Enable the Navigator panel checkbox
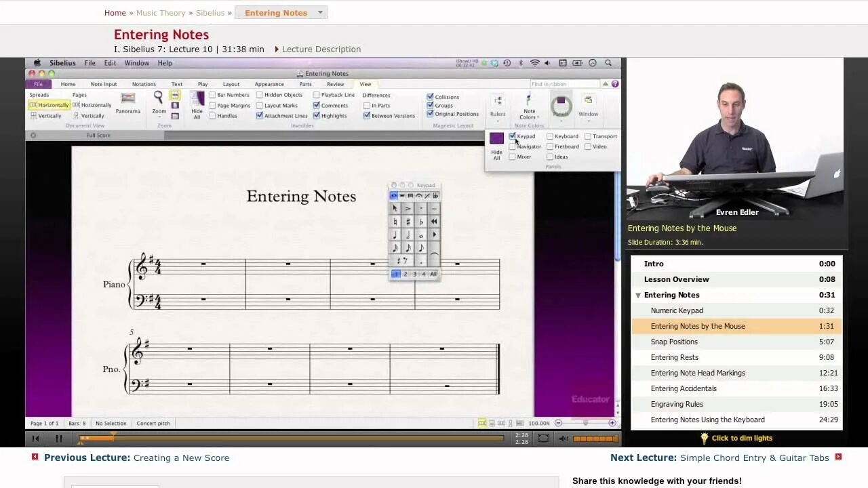The height and width of the screenshot is (488, 868). (x=512, y=146)
